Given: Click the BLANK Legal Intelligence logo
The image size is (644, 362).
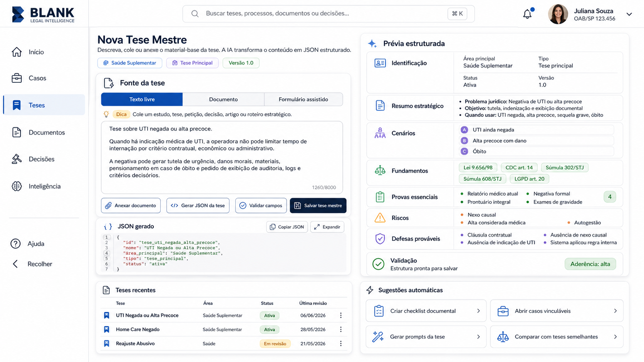Looking at the screenshot, I should [43, 15].
